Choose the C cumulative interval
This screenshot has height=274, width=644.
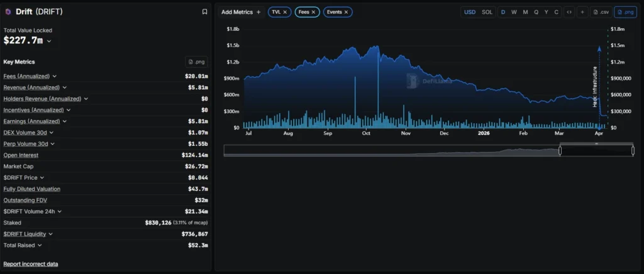[x=556, y=12]
